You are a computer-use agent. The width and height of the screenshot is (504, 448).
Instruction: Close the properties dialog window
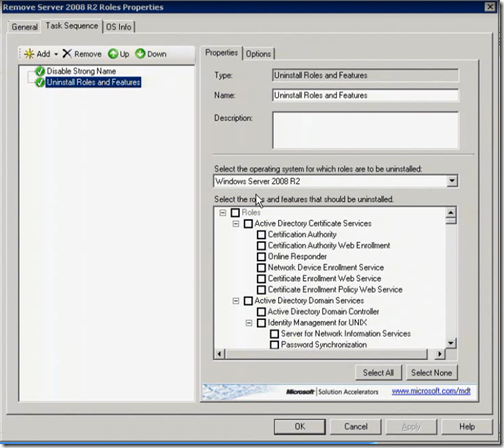point(490,7)
